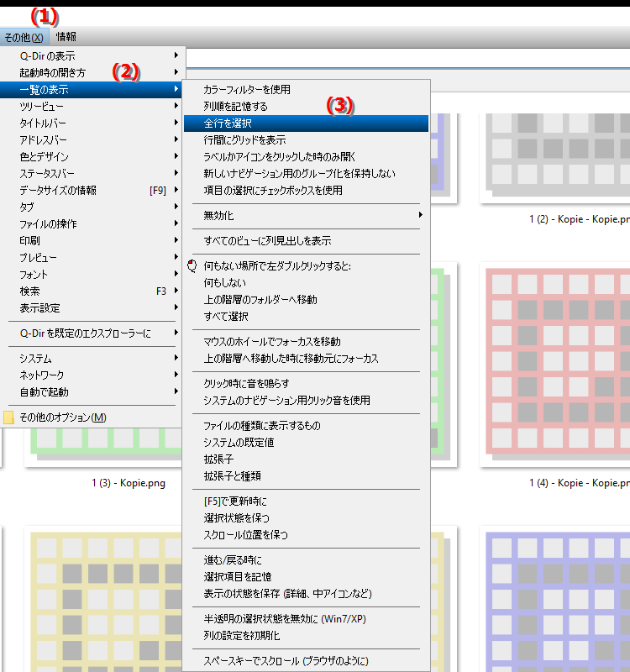Click file name 1 (2) - Kopie - Kopie
630x672 pixels.
580,219
